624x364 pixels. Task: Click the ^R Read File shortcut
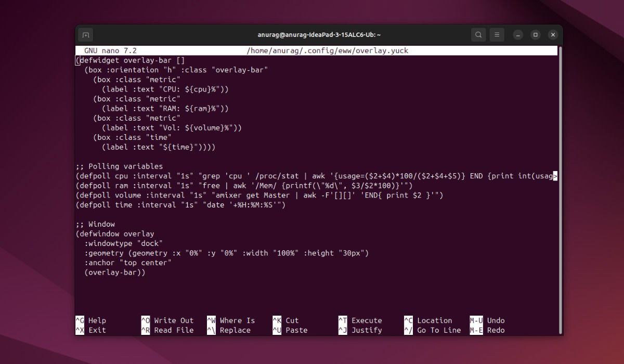tap(167, 330)
